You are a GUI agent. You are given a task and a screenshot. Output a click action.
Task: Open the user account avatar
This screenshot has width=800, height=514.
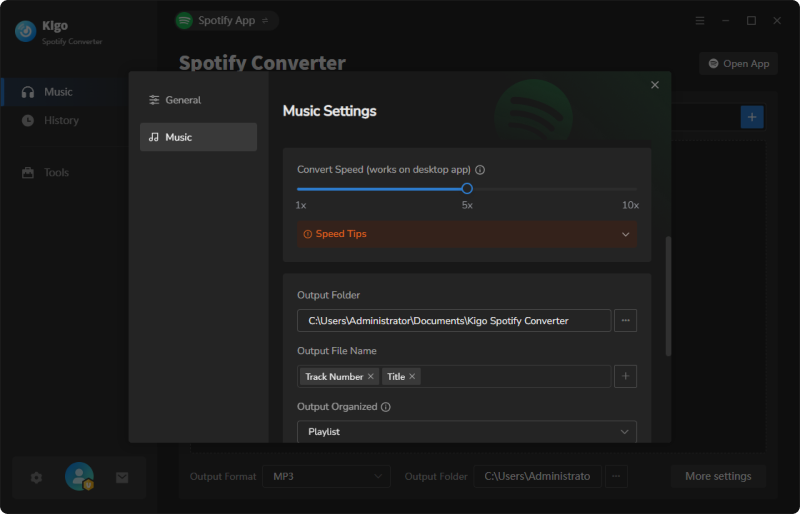[79, 476]
